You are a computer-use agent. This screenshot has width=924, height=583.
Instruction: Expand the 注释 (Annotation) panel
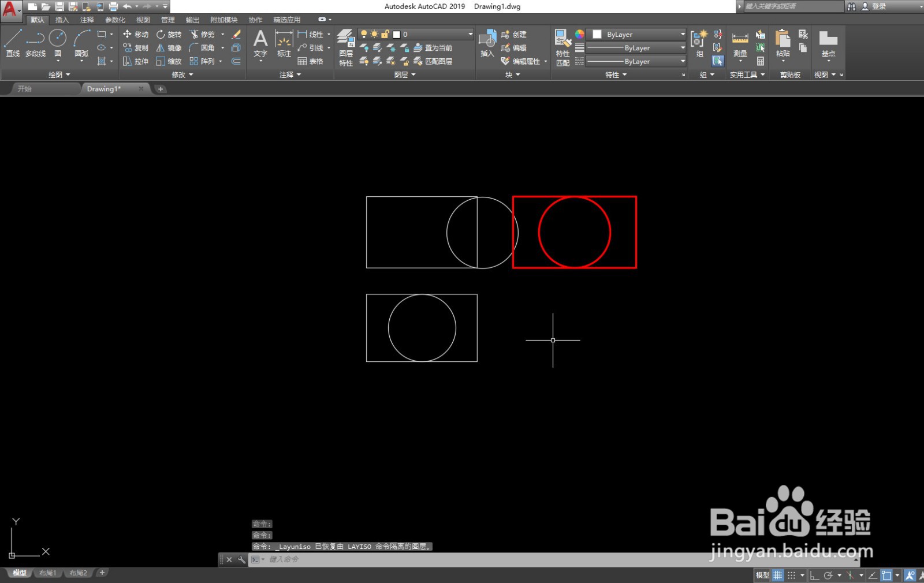[290, 74]
